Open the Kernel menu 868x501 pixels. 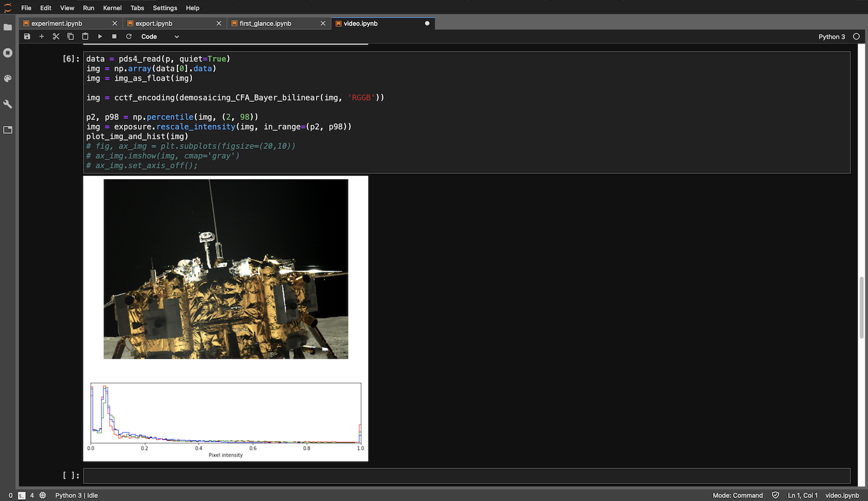(112, 8)
